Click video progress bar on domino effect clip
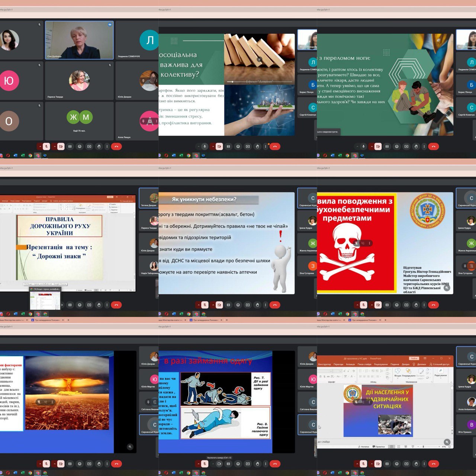476x476 pixels. [x=260, y=81]
